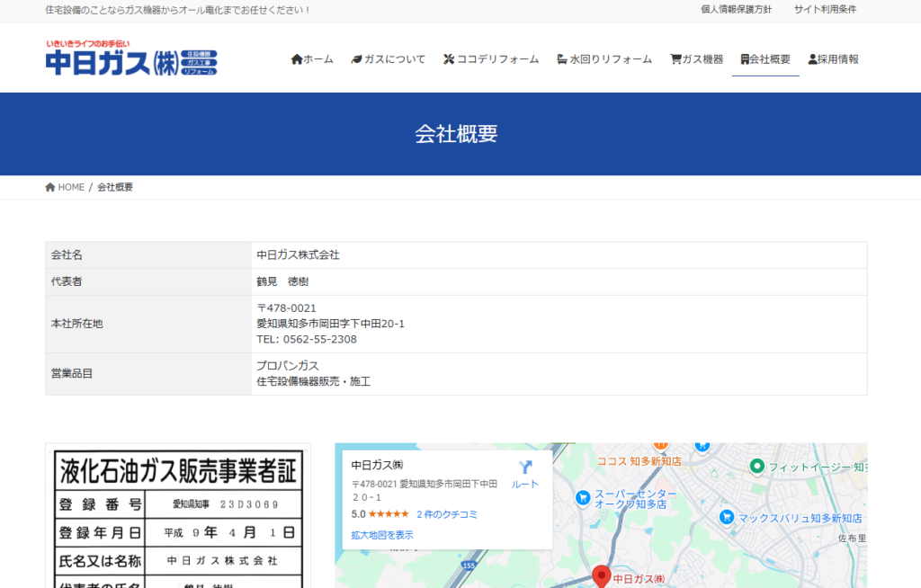921x588 pixels.
Task: Click the 営業品目 row label
Action: pyautogui.click(x=72, y=374)
